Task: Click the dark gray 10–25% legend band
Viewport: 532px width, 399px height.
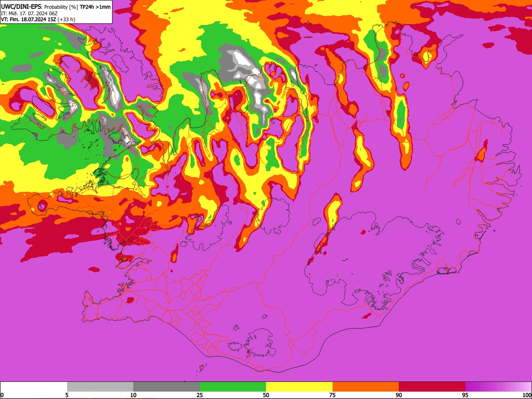Action: [167, 387]
